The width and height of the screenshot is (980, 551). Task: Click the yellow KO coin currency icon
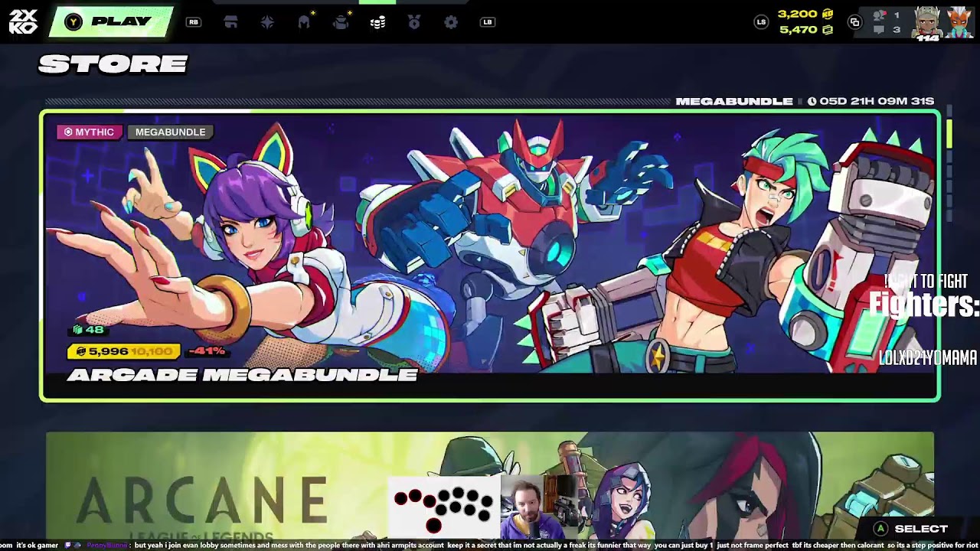827,15
